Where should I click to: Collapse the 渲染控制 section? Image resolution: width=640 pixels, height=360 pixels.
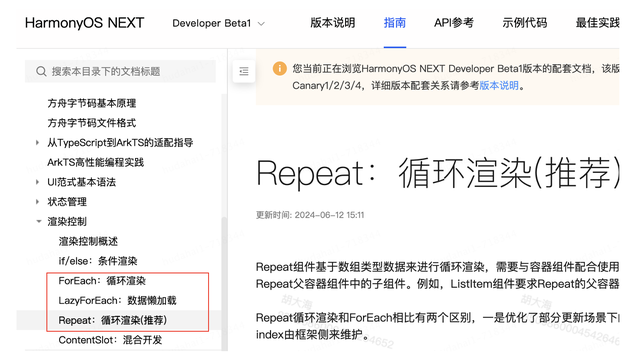pos(39,221)
